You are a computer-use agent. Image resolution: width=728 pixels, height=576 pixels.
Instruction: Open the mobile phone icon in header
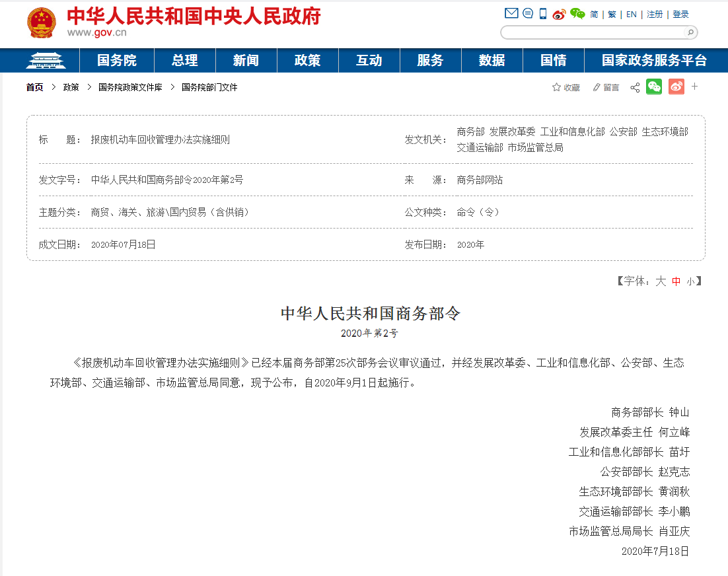543,13
